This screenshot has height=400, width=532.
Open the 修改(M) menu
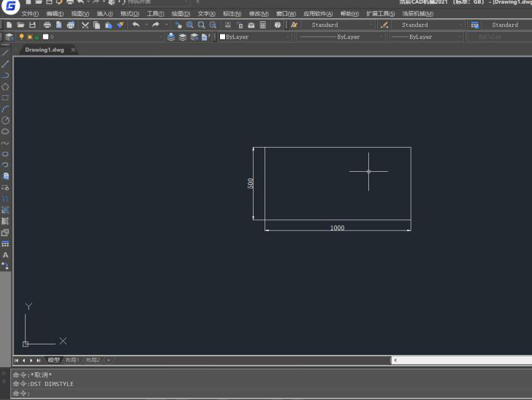pyautogui.click(x=259, y=14)
